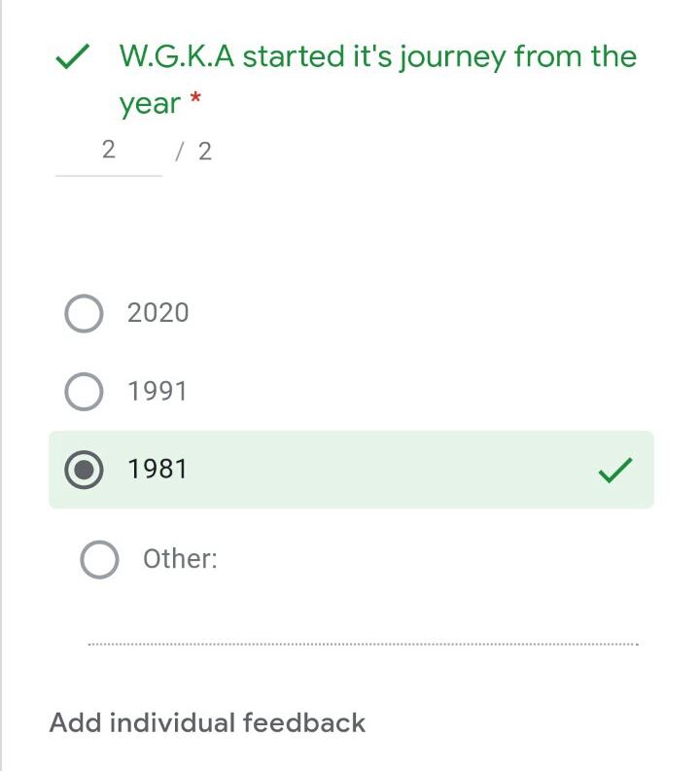Select the 2020 radio button
The width and height of the screenshot is (700, 771).
point(84,314)
